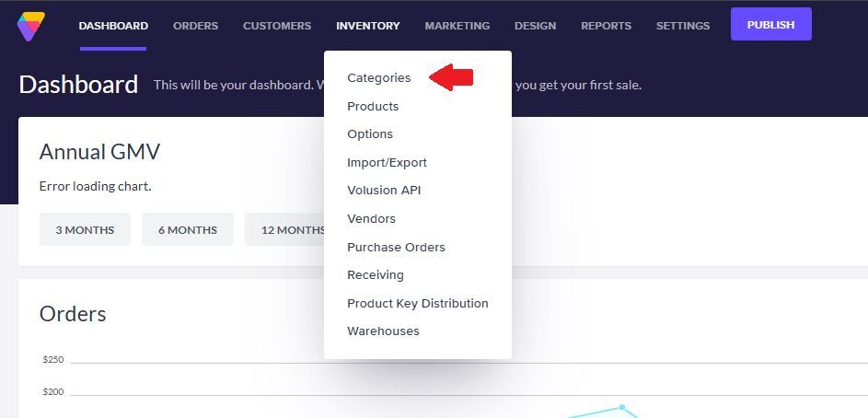Select Receiving from Inventory dropdown
The width and height of the screenshot is (868, 418).
pyautogui.click(x=376, y=275)
